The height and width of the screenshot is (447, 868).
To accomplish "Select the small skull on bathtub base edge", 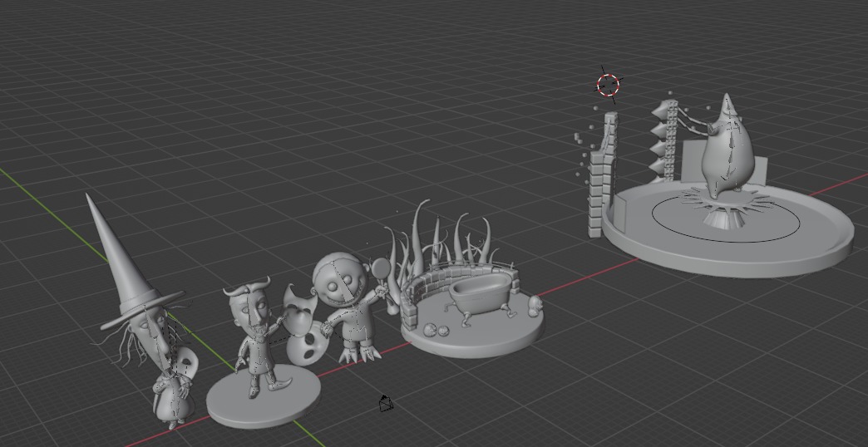I will (x=535, y=306).
